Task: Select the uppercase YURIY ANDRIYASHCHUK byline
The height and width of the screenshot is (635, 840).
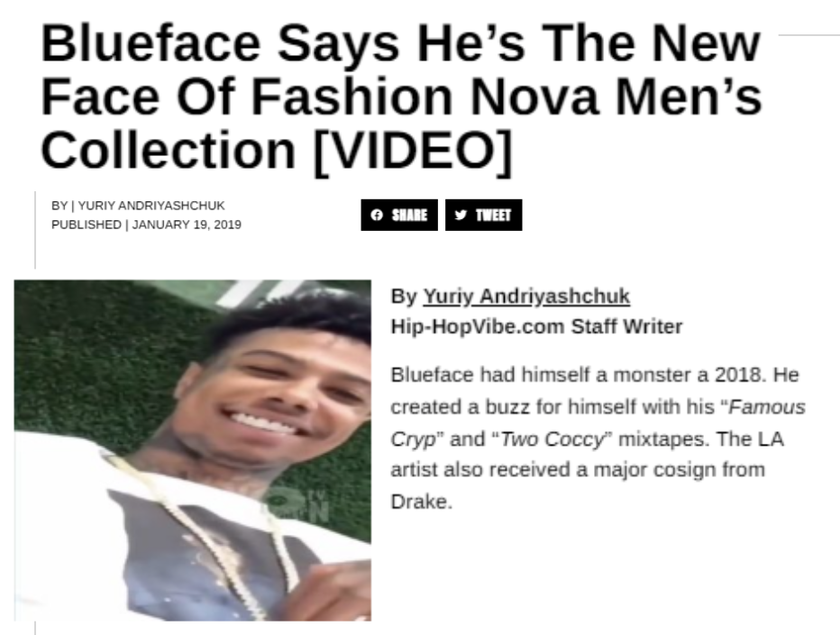Action: point(151,206)
